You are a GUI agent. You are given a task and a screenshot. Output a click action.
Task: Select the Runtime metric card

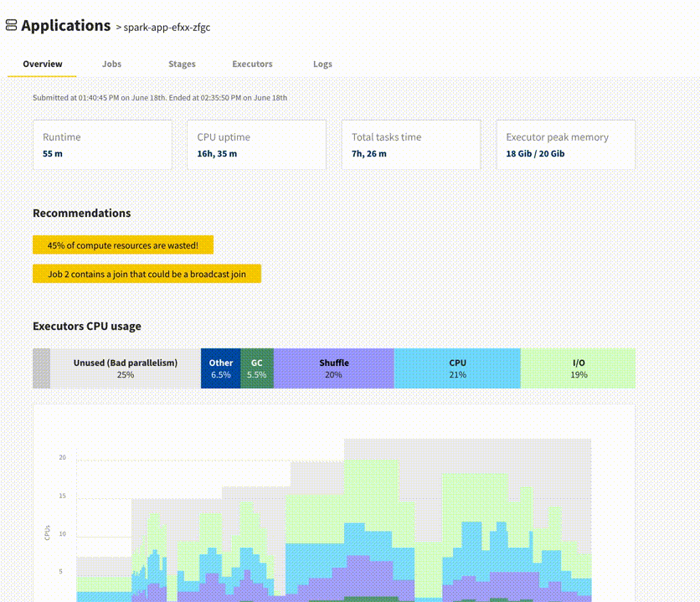102,145
